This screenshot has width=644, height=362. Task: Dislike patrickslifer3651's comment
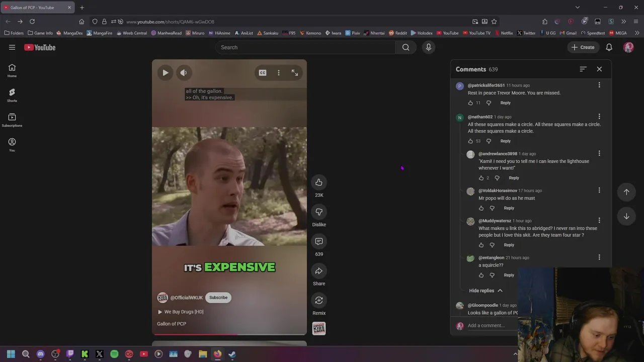pyautogui.click(x=489, y=103)
